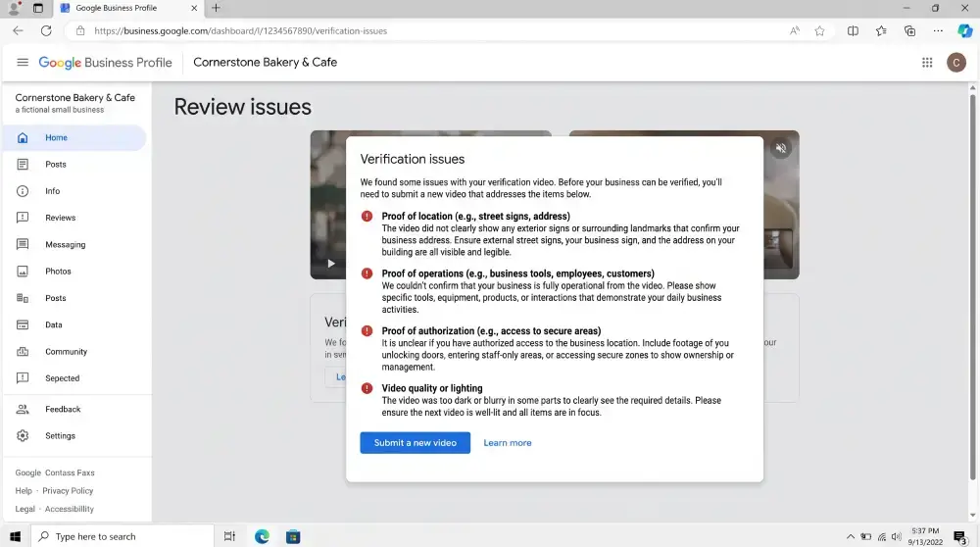Viewport: 980px width, 547px height.
Task: Click the Accessibility footer link
Action: click(70, 509)
